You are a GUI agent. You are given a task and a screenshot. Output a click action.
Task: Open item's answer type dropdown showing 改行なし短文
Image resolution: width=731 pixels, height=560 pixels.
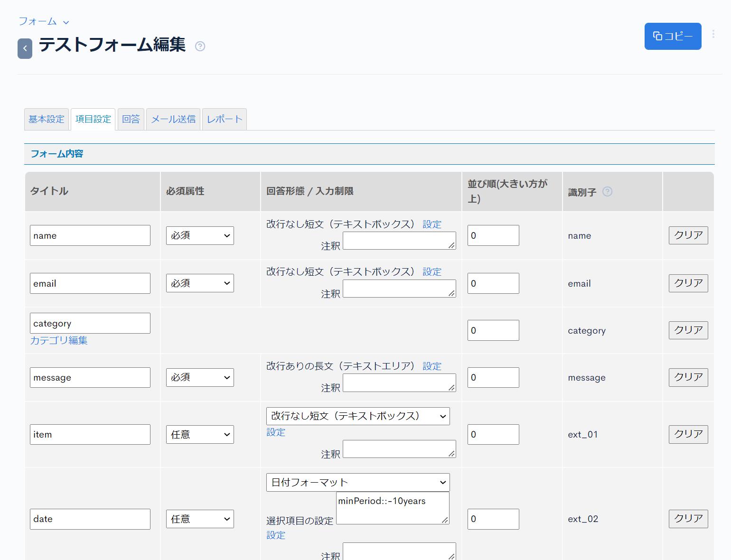tap(357, 416)
